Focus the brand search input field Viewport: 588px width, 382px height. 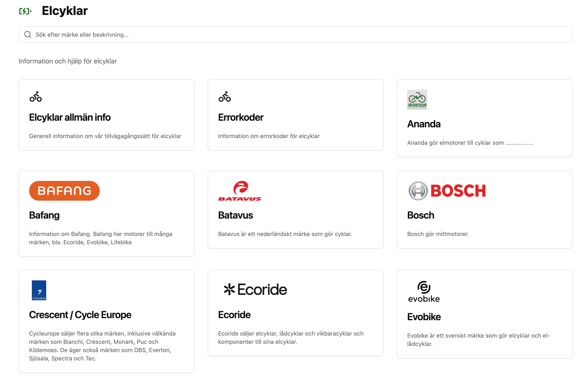[295, 34]
